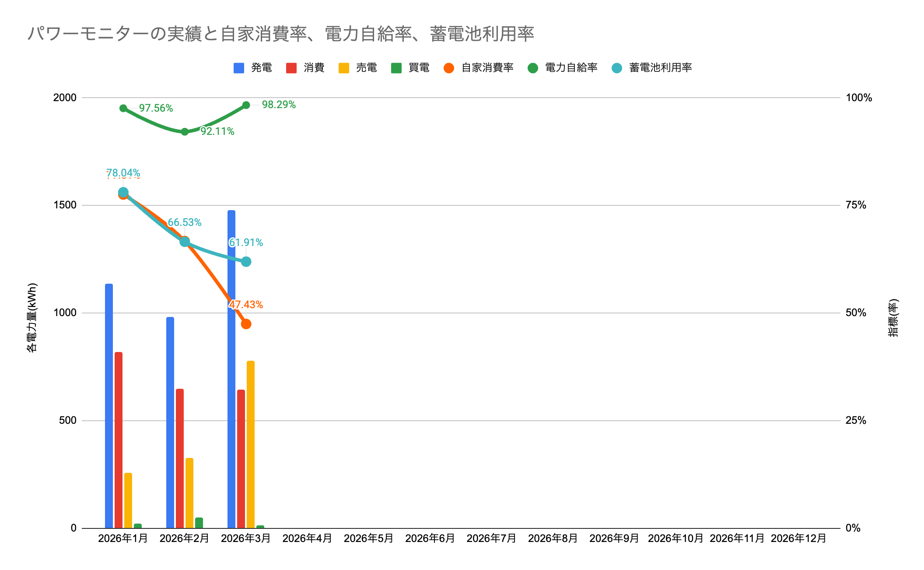Click the yellow 売電 legend swatch
This screenshot has width=924, height=570.
[x=343, y=68]
